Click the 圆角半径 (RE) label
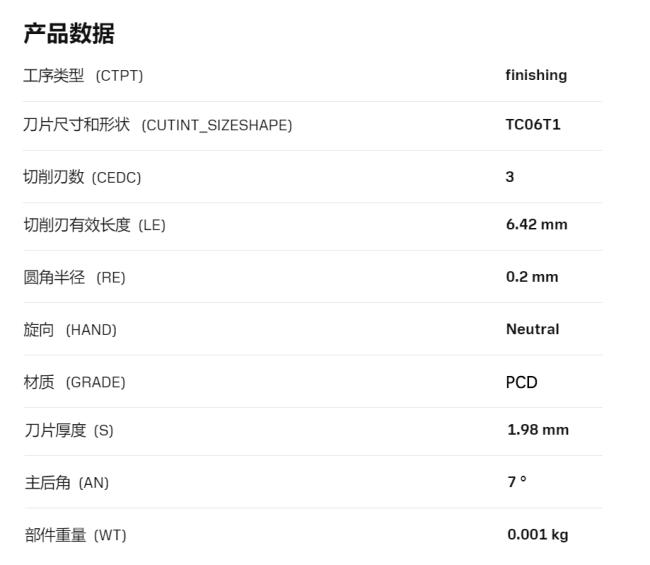The width and height of the screenshot is (650, 565). tap(74, 277)
